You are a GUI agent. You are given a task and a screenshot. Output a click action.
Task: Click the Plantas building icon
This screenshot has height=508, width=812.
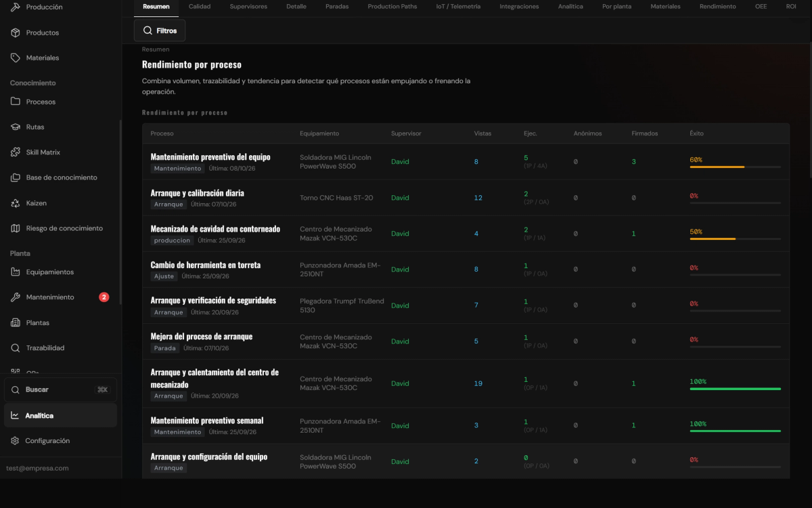[16, 322]
